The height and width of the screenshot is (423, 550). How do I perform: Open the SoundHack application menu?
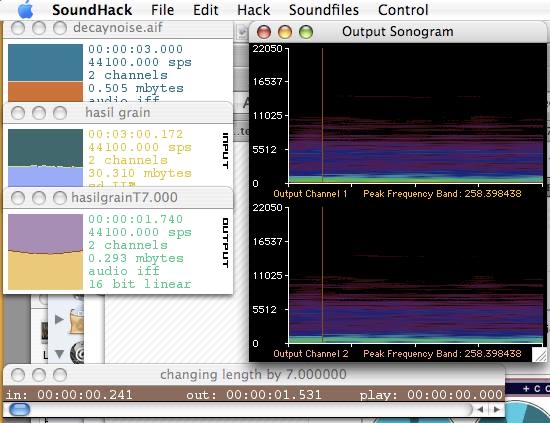92,10
